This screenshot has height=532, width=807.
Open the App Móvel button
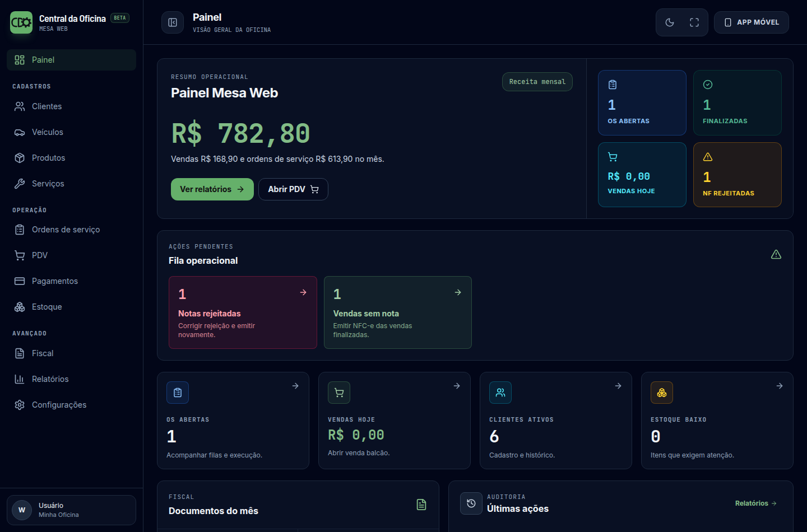pyautogui.click(x=752, y=22)
